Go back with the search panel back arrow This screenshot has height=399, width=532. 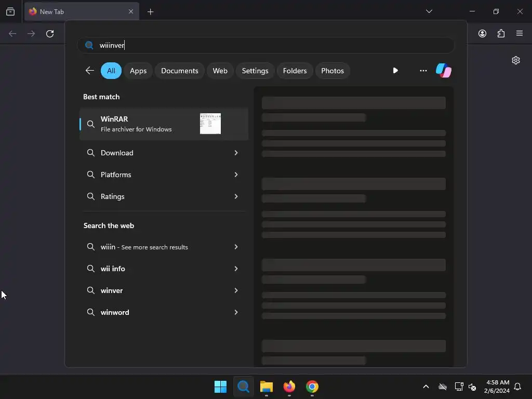tap(89, 71)
